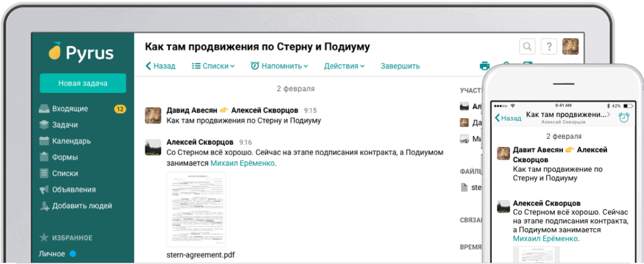This screenshot has height=264, width=644.
Task: Click Завершить to finish the task
Action: tap(400, 66)
